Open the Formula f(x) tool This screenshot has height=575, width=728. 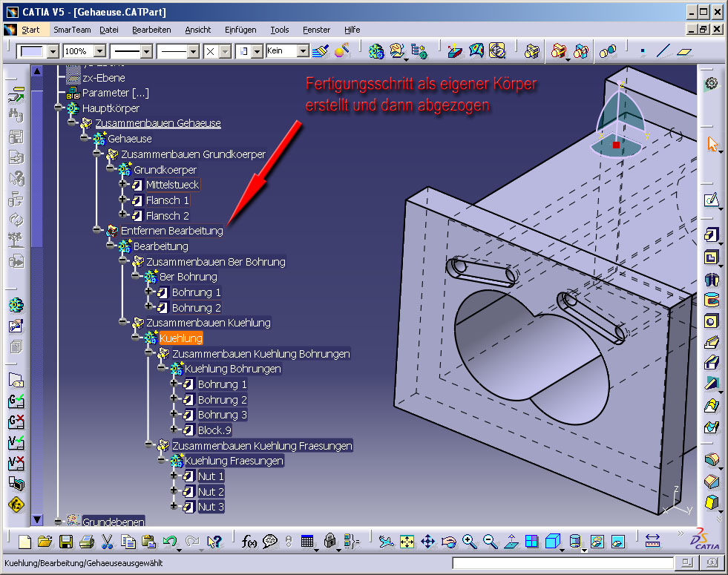(x=249, y=542)
